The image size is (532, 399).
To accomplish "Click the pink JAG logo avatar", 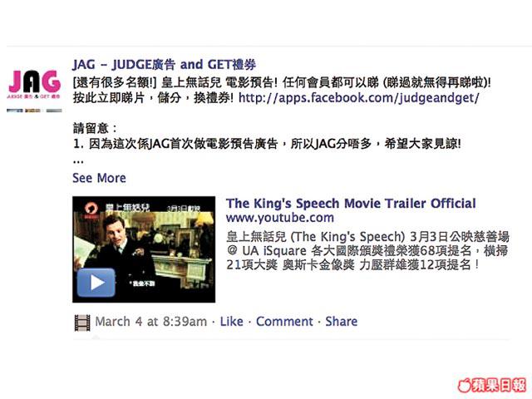I will pos(34,83).
